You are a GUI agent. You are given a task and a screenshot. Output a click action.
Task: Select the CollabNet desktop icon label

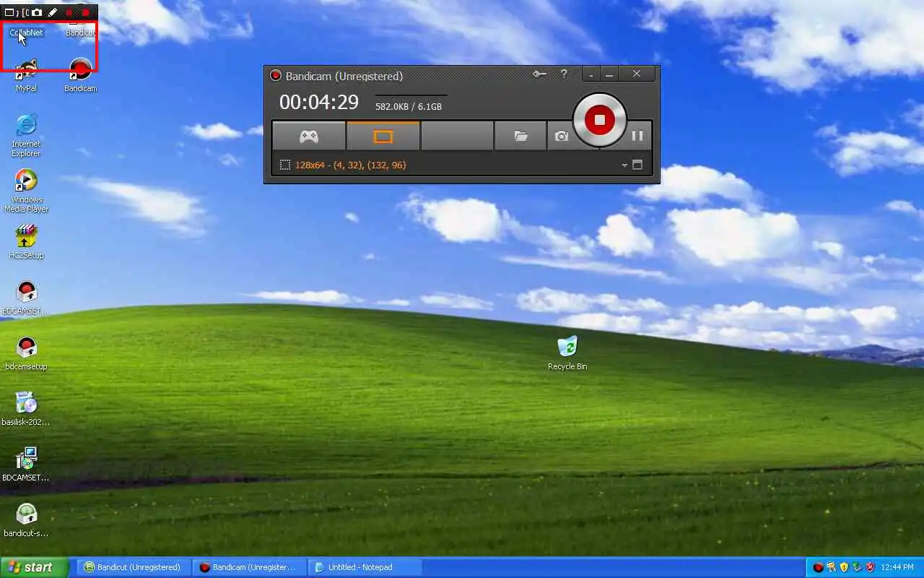pyautogui.click(x=27, y=33)
